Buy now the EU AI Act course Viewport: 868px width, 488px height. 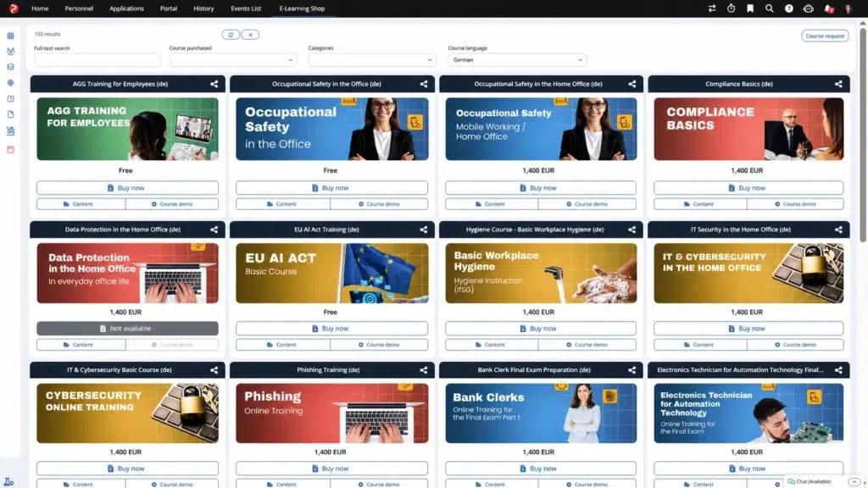click(331, 329)
